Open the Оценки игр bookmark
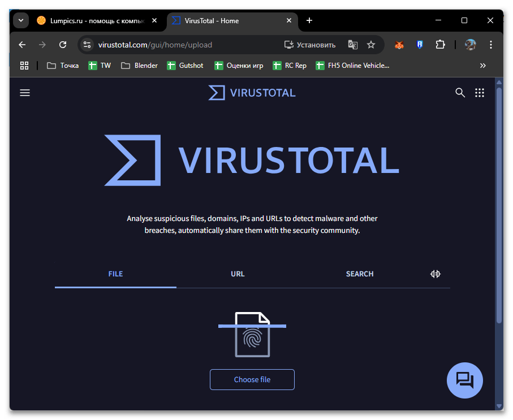The width and height of the screenshot is (513, 420). point(239,66)
